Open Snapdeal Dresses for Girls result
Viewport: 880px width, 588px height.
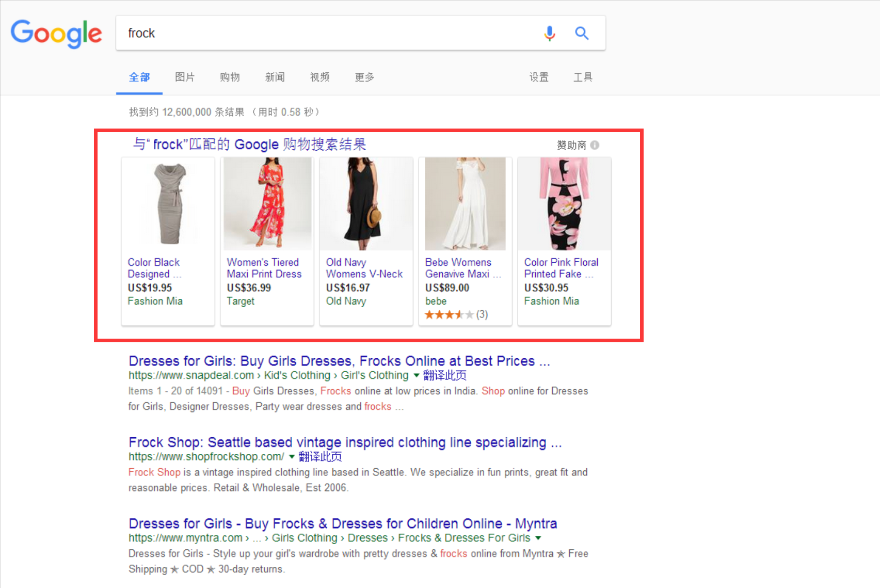coord(339,361)
